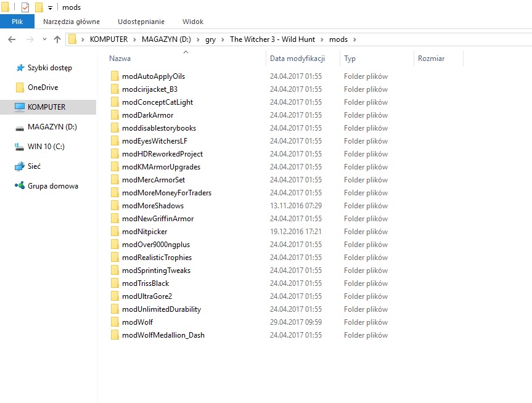The height and width of the screenshot is (403, 532).
Task: Click folder icon of modDarkArmor
Action: pyautogui.click(x=115, y=115)
